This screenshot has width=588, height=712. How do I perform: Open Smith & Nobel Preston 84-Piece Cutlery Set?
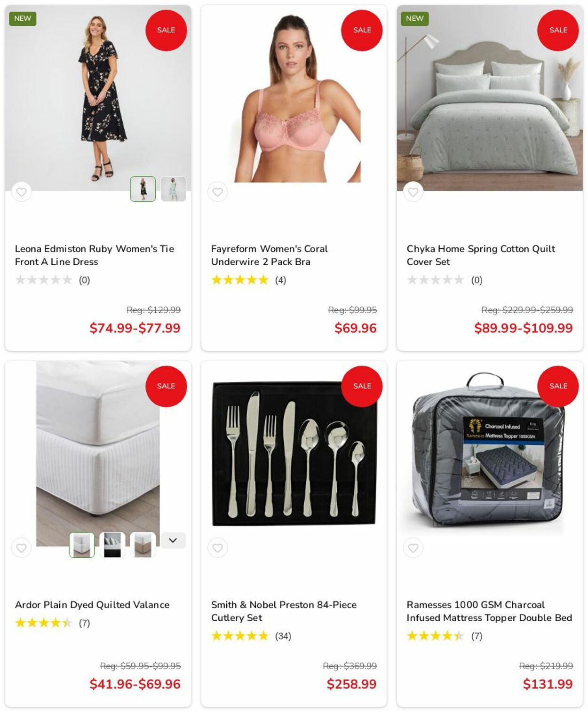click(284, 611)
